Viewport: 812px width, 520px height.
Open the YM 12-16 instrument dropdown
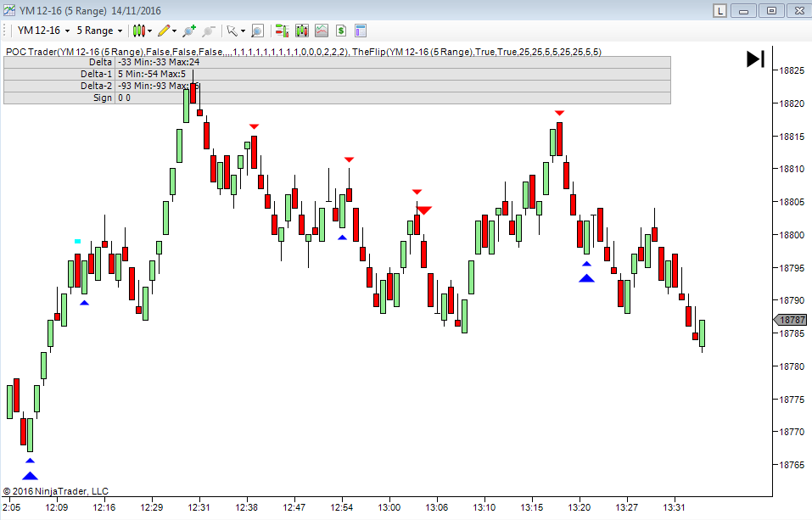point(44,31)
